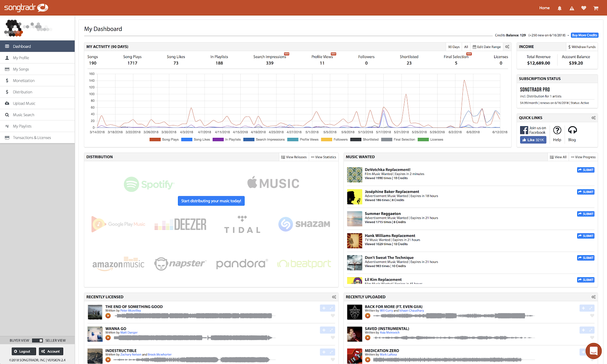Toggle Song Plays legend series
This screenshot has width=607, height=364.
tap(164, 139)
